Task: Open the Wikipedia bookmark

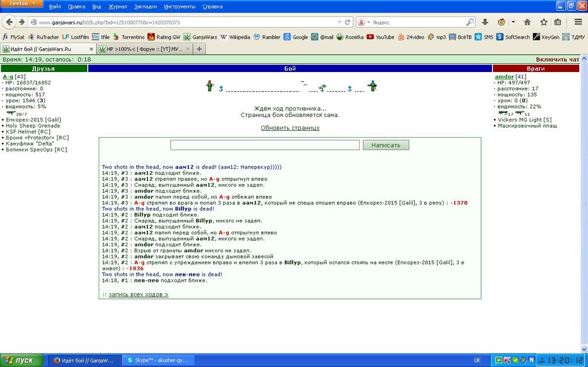Action: click(x=235, y=37)
